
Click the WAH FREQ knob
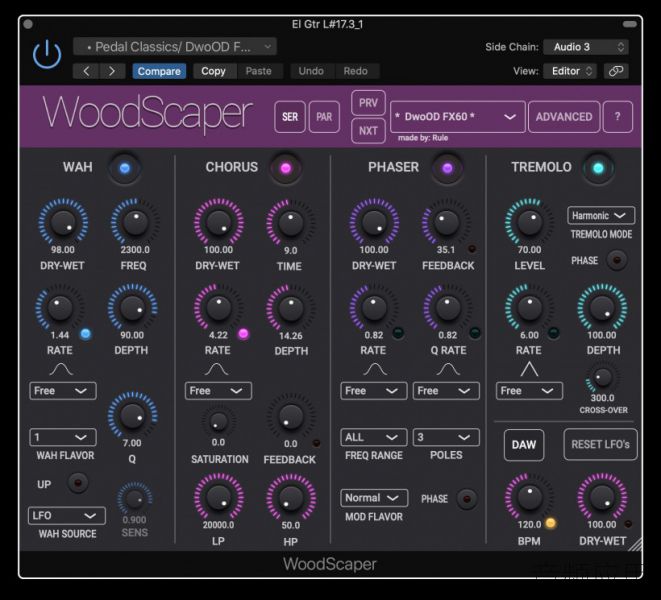tap(135, 222)
